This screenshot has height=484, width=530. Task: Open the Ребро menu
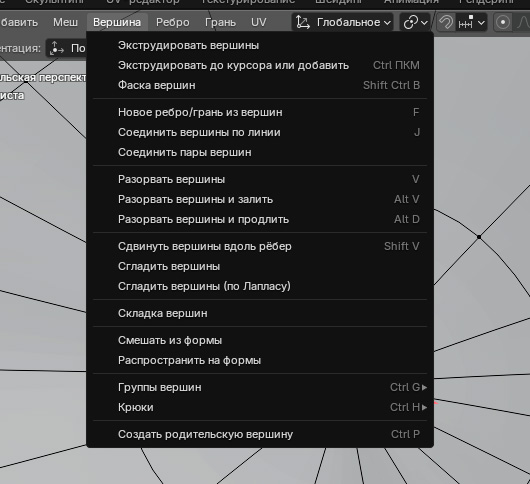[172, 22]
